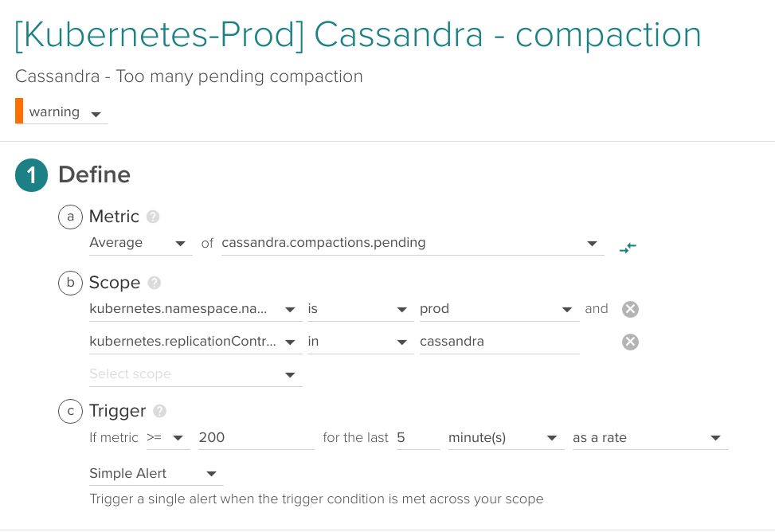Click the metric swap arrows icon
The height and width of the screenshot is (532, 775).
pyautogui.click(x=628, y=247)
